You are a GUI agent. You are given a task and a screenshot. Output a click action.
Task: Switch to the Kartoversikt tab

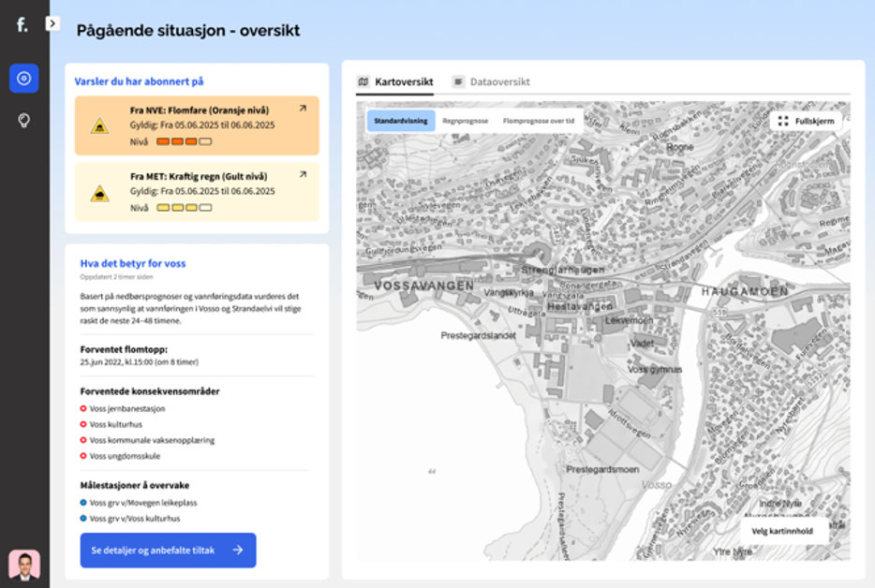(395, 82)
